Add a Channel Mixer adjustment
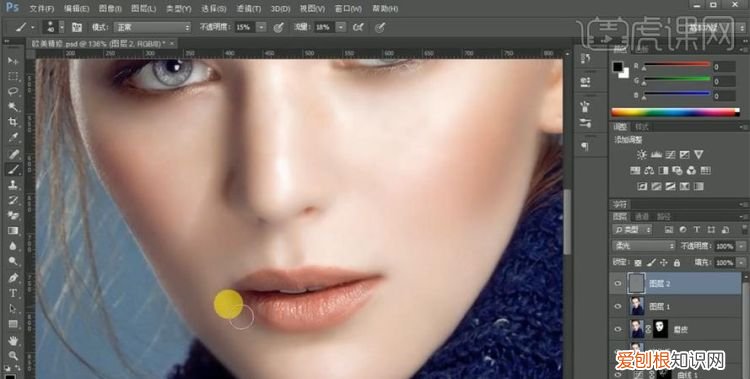The height and width of the screenshot is (379, 750). point(691,170)
